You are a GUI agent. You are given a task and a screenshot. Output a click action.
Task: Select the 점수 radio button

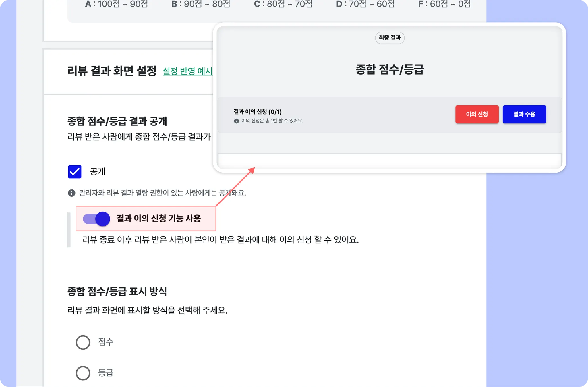83,342
